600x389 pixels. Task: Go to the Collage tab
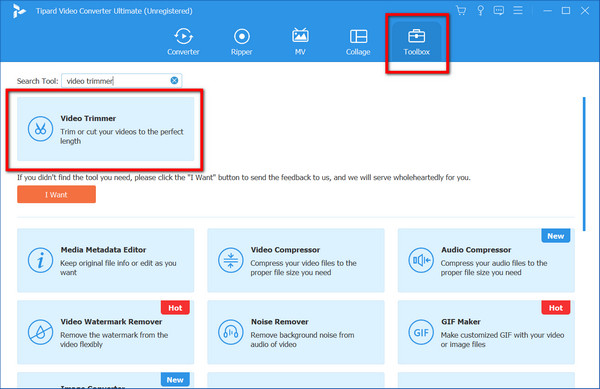point(358,42)
